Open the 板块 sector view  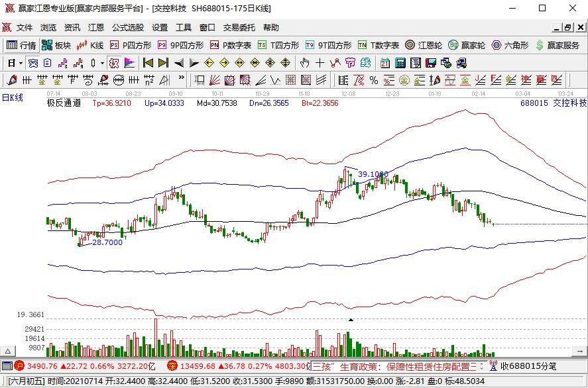click(x=56, y=45)
